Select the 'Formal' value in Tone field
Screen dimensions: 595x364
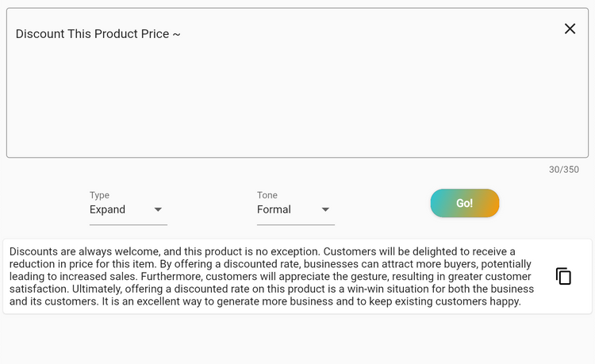(x=274, y=209)
